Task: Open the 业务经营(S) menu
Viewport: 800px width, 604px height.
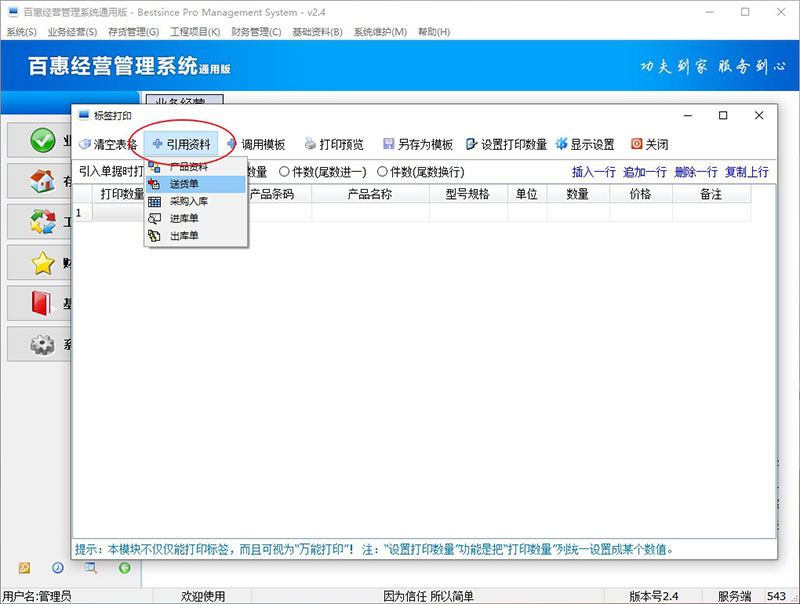Action: pyautogui.click(x=72, y=32)
